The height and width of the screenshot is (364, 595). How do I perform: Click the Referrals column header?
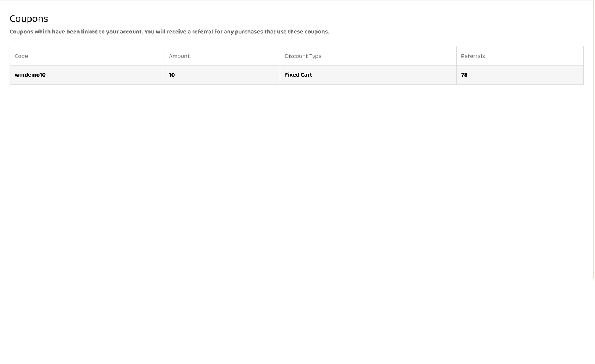point(473,56)
